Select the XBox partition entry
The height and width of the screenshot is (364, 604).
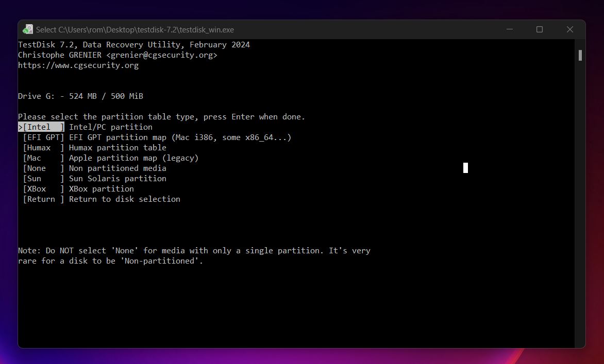click(x=78, y=189)
